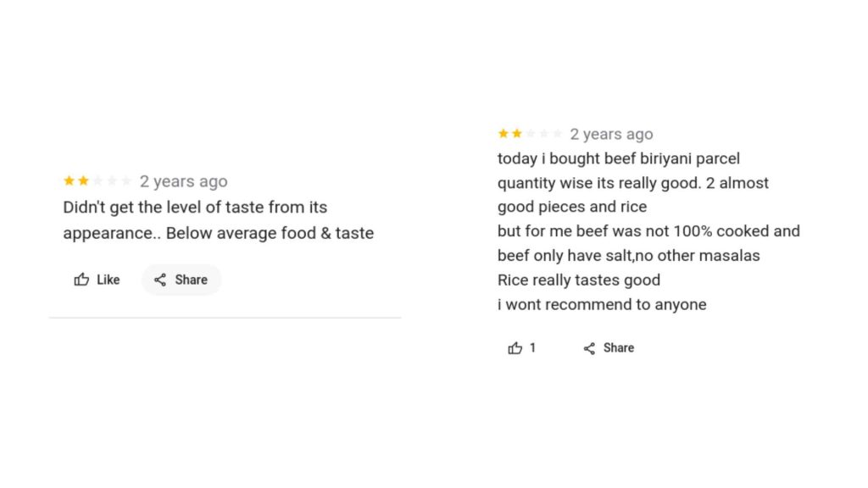Click second gold star of the appearance review
The image size is (868, 488).
84,180
